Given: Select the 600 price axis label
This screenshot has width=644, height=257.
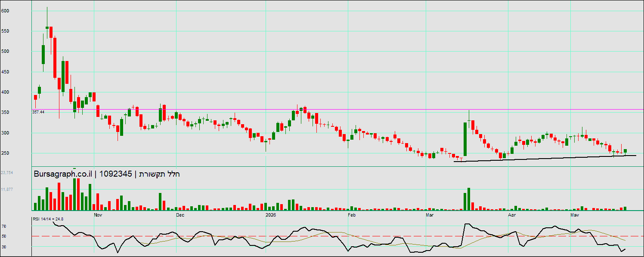Looking at the screenshot, I should pyautogui.click(x=5, y=11).
